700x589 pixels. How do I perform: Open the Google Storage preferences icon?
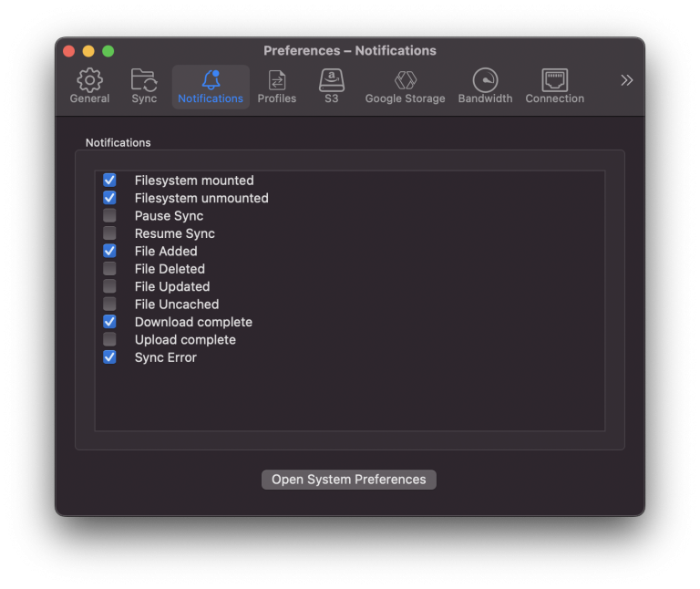(405, 80)
